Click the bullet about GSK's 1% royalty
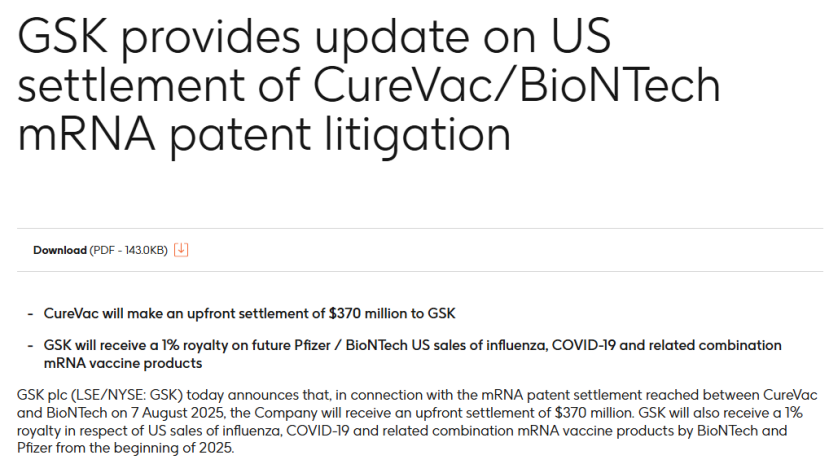The image size is (829, 464). click(412, 354)
